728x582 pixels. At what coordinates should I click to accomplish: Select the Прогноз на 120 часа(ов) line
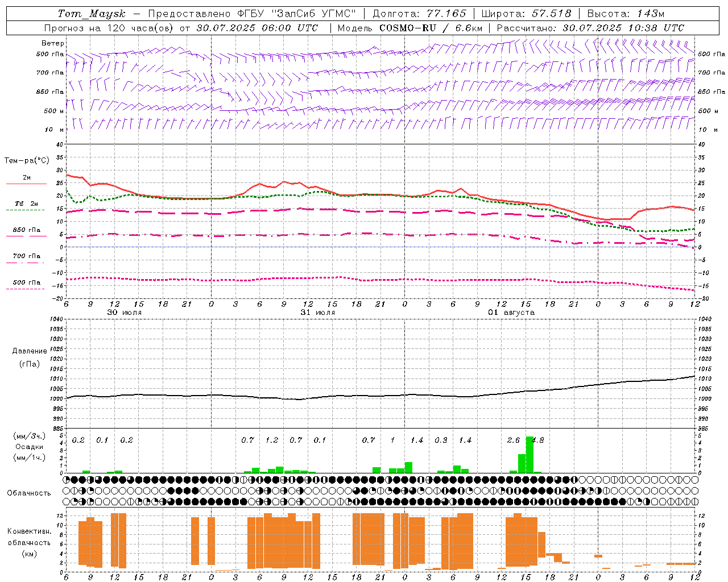181,28
